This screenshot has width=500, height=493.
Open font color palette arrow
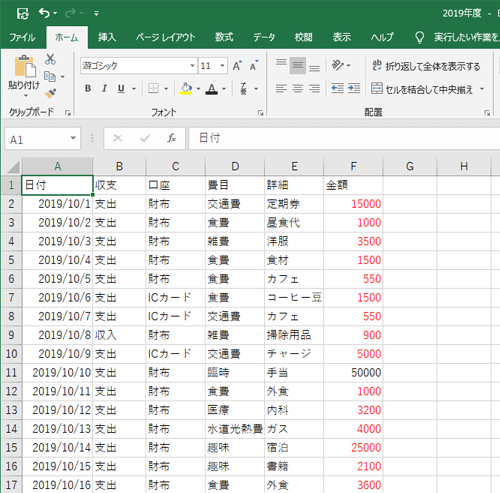click(224, 89)
